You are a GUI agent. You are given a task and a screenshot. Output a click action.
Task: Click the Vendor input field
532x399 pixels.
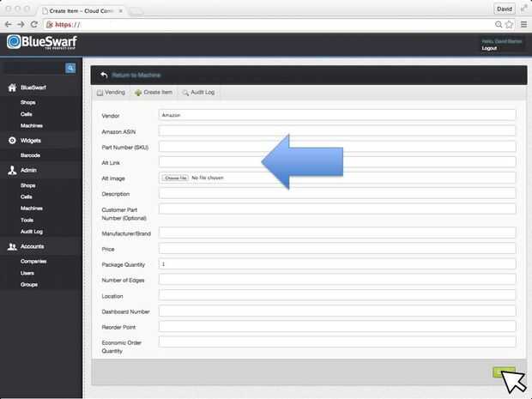(337, 115)
